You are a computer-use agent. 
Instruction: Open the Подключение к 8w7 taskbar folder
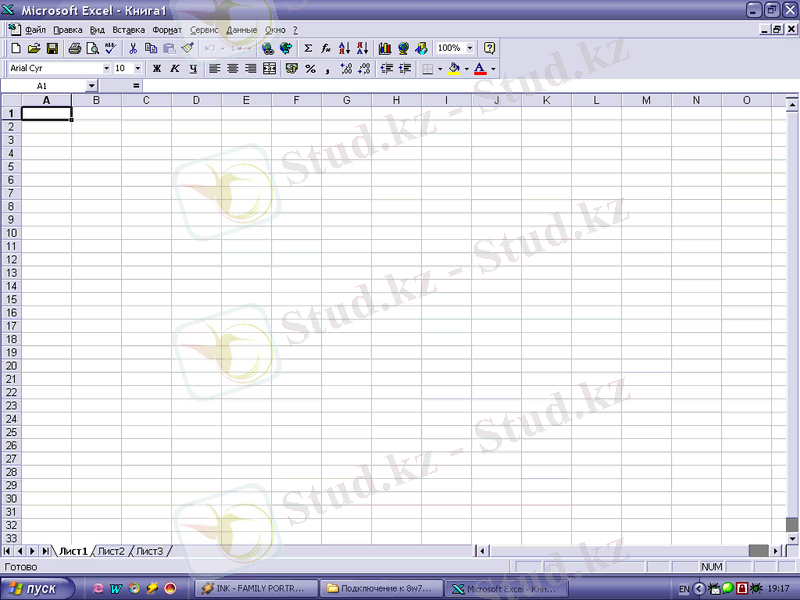click(x=382, y=588)
